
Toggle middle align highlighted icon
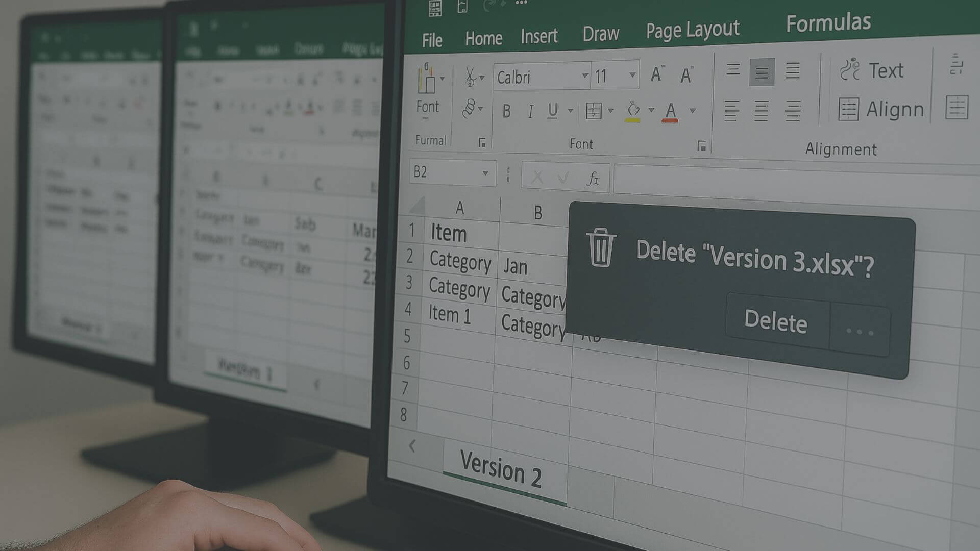click(x=762, y=72)
